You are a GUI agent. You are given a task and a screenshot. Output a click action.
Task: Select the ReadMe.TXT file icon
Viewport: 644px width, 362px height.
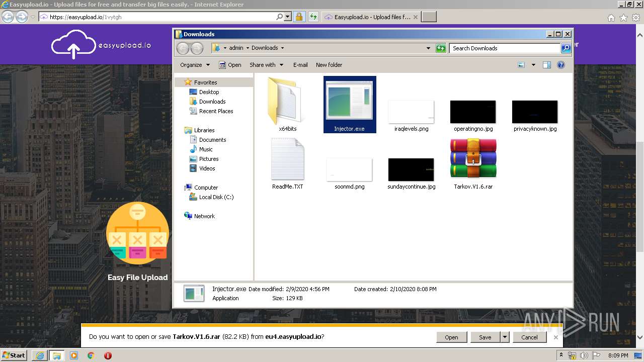(x=288, y=159)
